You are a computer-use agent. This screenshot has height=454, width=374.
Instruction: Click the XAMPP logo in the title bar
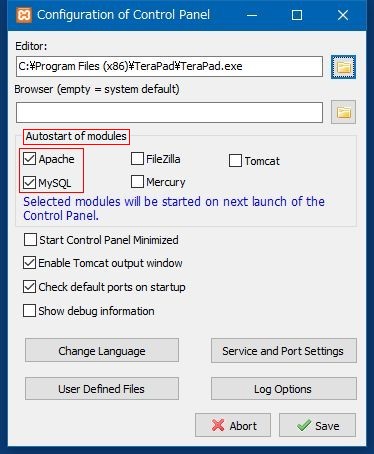24,15
